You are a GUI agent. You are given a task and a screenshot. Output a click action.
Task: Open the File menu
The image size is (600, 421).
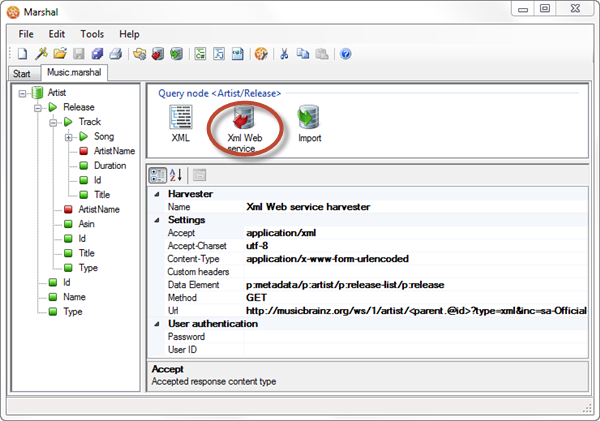(26, 34)
